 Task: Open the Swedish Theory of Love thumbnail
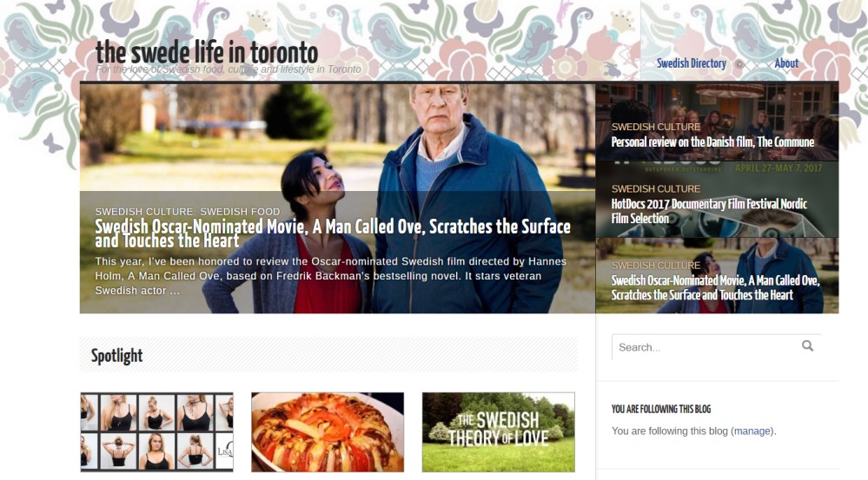pyautogui.click(x=498, y=432)
